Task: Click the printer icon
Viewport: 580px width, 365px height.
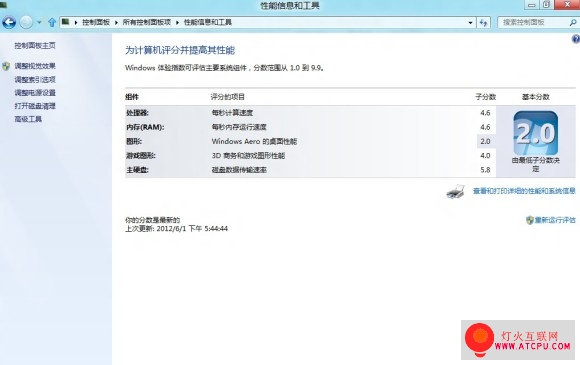Action: (455, 192)
